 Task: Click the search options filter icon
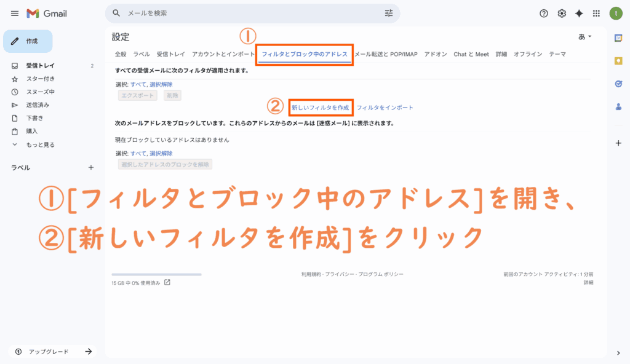(388, 13)
